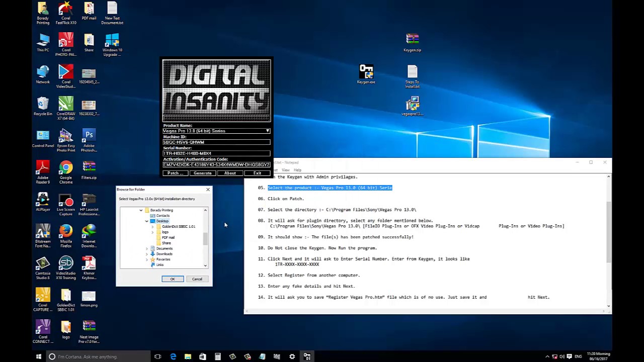644x362 pixels.
Task: Collapse Desktop node in folder tree
Action: pos(147,221)
